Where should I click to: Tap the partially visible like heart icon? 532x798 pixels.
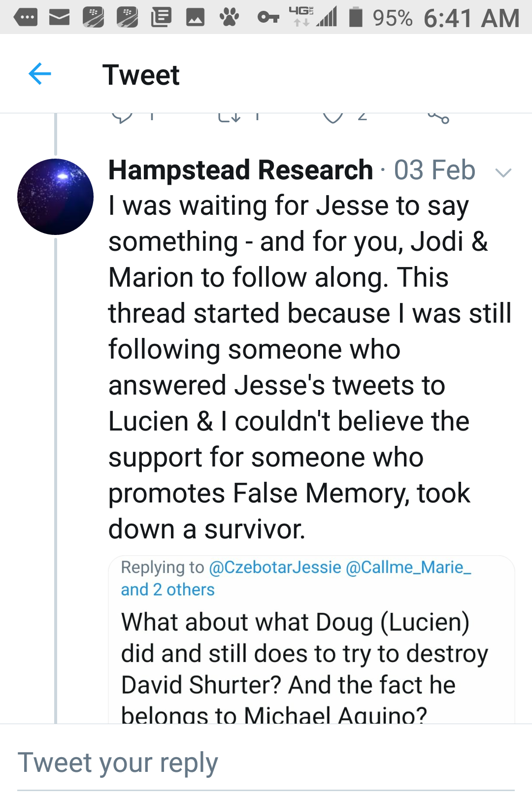tap(333, 117)
